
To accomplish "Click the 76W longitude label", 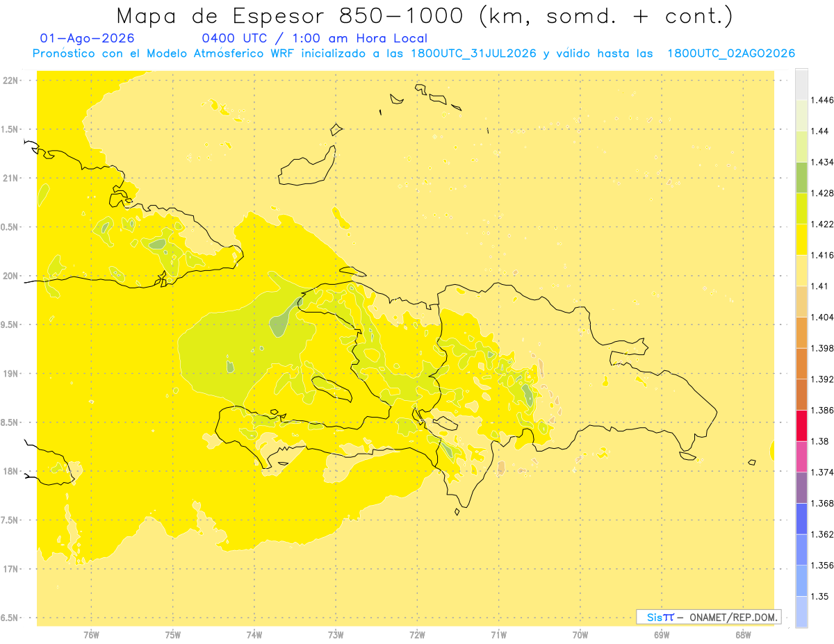I will click(91, 634).
